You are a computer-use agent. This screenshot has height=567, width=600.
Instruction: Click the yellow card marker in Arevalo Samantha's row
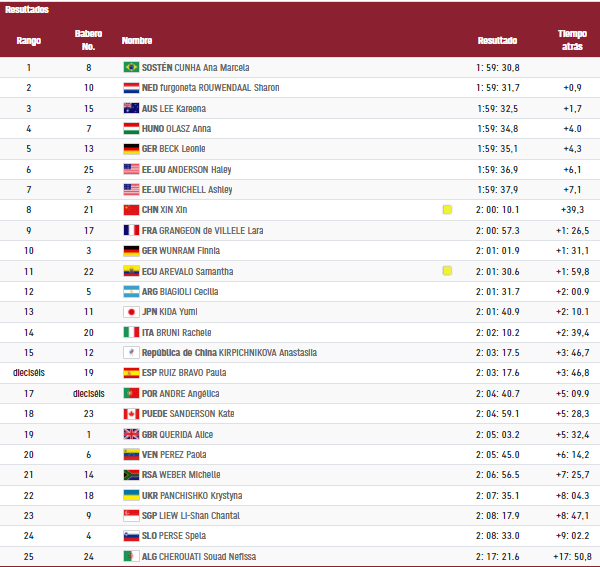click(447, 271)
